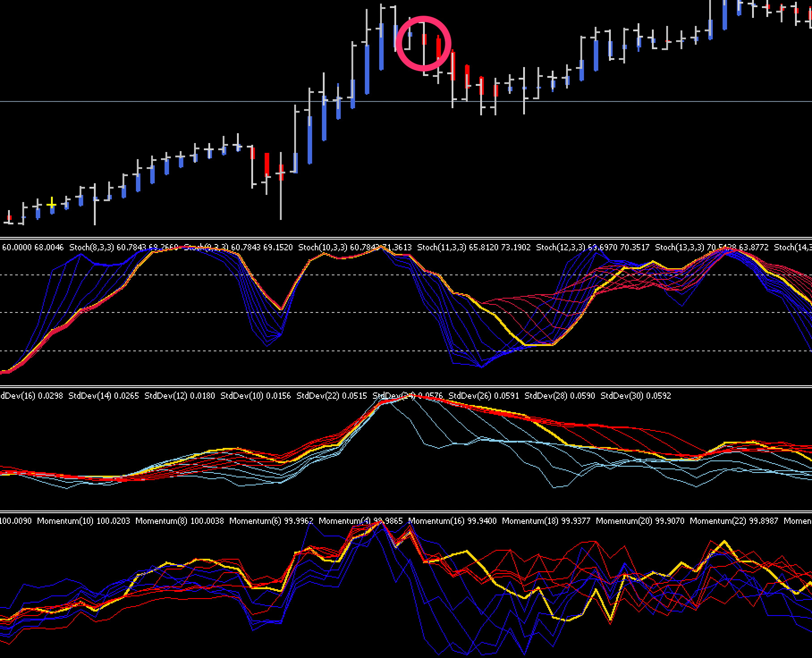
Task: Click the Momentum(16) 99.9400 label
Action: [x=453, y=521]
